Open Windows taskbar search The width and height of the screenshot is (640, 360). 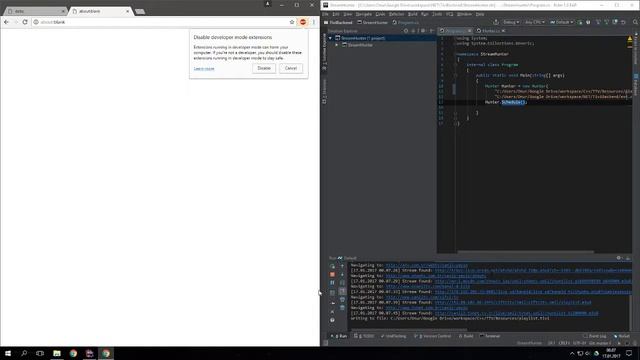click(x=24, y=353)
